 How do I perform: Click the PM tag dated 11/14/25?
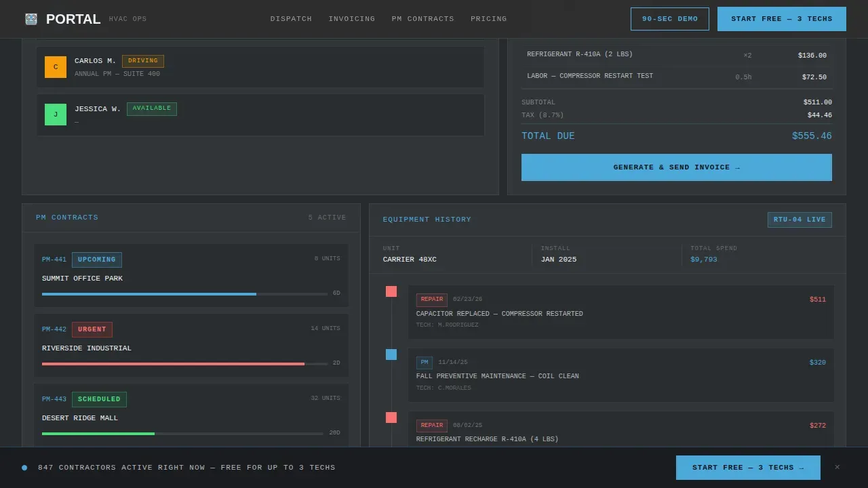click(x=425, y=363)
